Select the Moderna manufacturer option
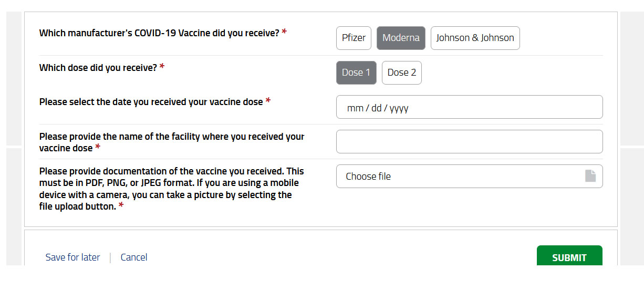 401,38
